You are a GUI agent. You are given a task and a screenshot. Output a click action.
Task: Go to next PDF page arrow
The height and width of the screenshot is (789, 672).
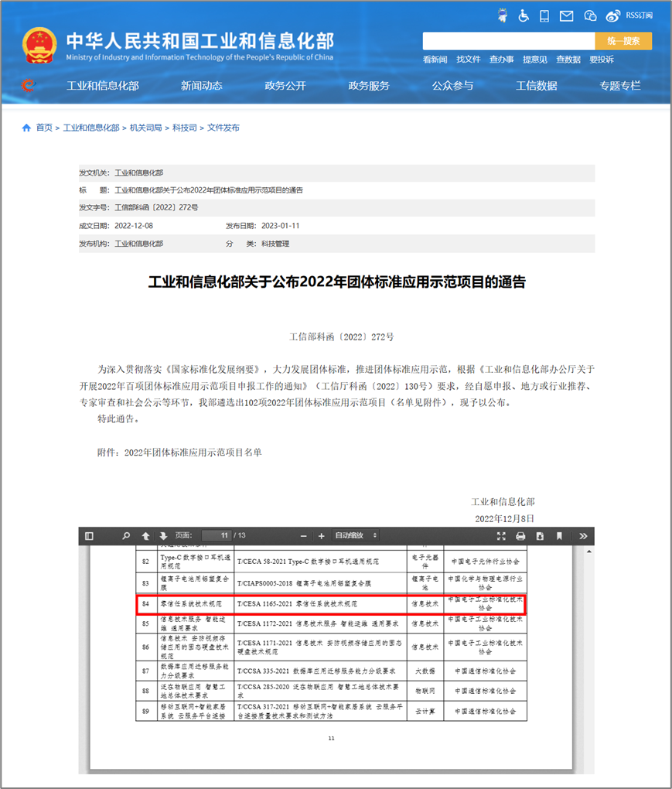(x=163, y=536)
